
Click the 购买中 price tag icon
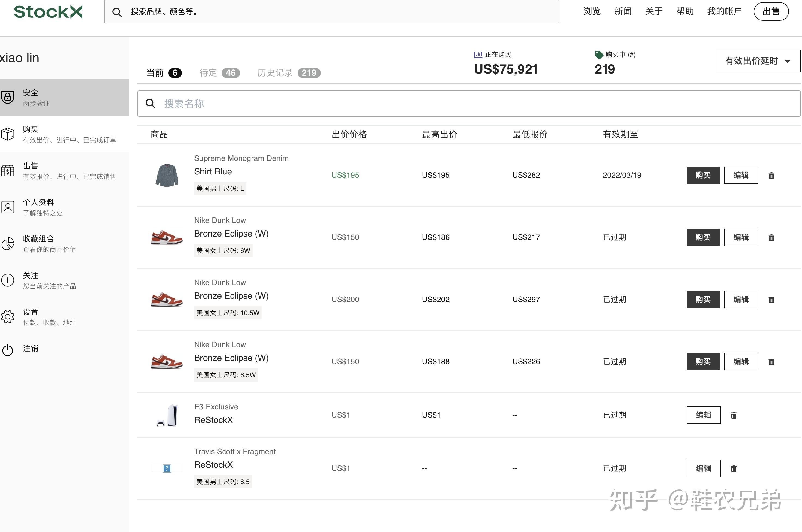(x=599, y=54)
